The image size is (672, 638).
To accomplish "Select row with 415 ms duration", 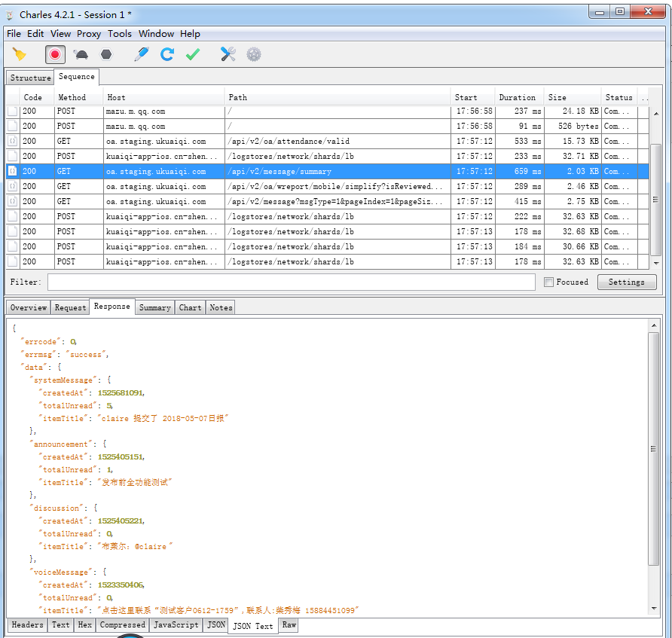I will point(328,201).
